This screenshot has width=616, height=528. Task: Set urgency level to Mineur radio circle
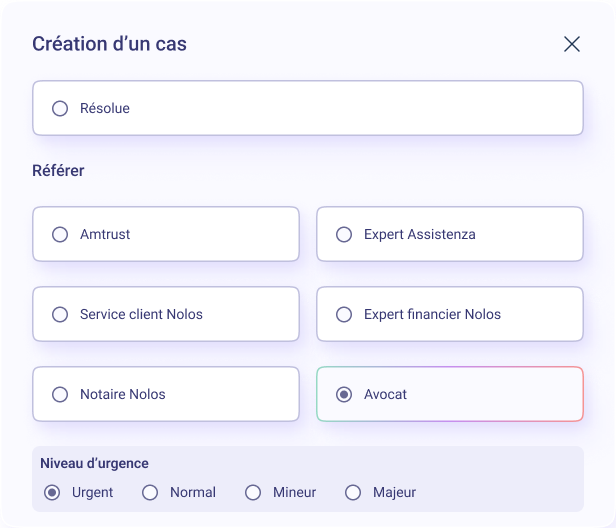(253, 492)
